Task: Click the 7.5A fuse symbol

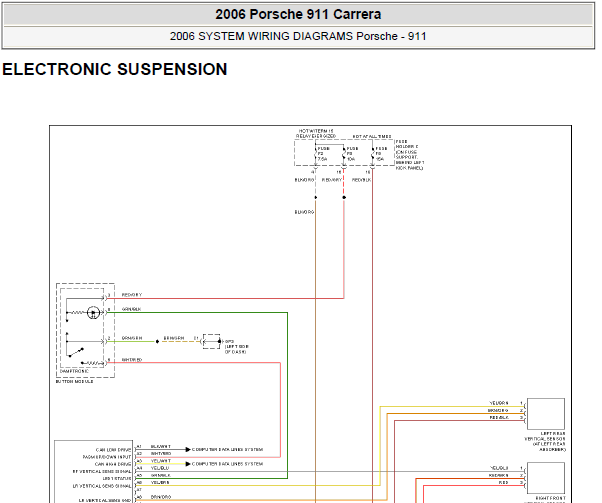Action: point(316,154)
